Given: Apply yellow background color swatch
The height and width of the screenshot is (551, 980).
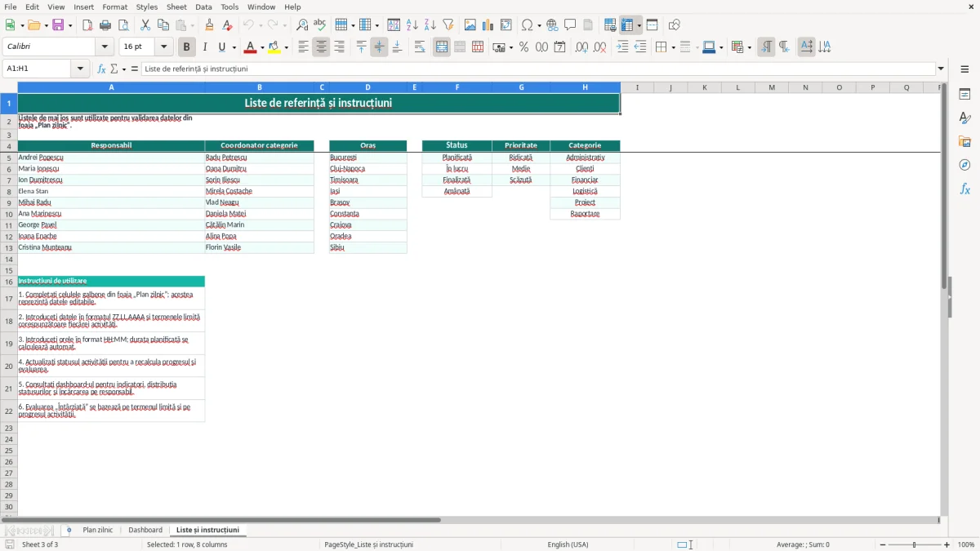Looking at the screenshot, I should click(274, 47).
